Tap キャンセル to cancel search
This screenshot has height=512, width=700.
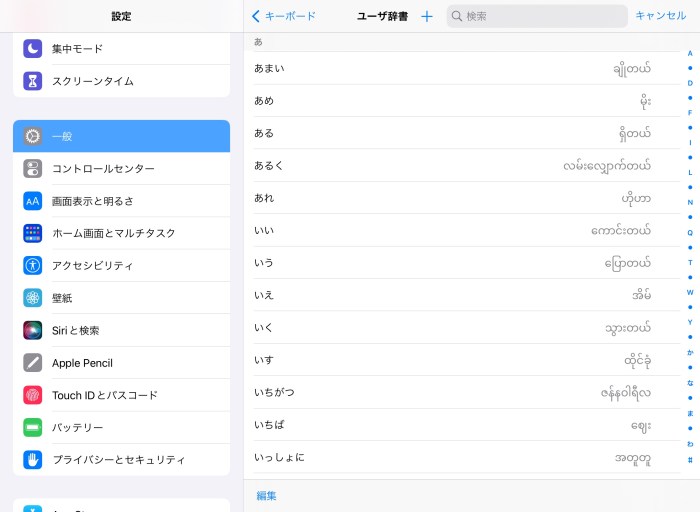tap(660, 16)
